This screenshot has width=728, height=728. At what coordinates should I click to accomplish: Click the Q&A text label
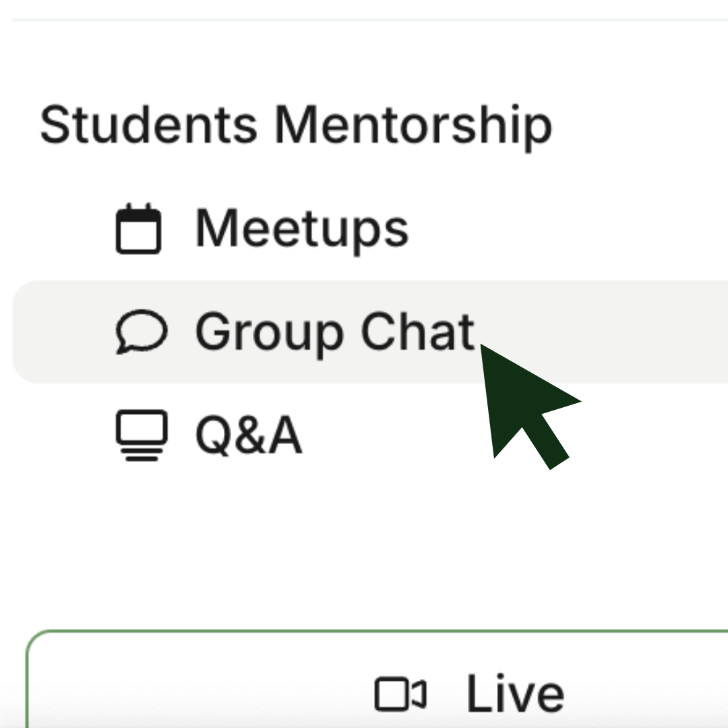tap(247, 435)
